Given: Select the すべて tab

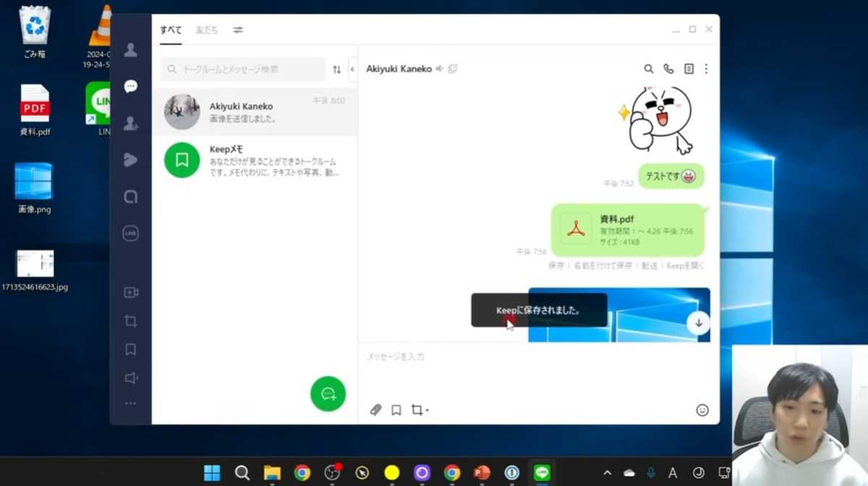Looking at the screenshot, I should (x=171, y=30).
